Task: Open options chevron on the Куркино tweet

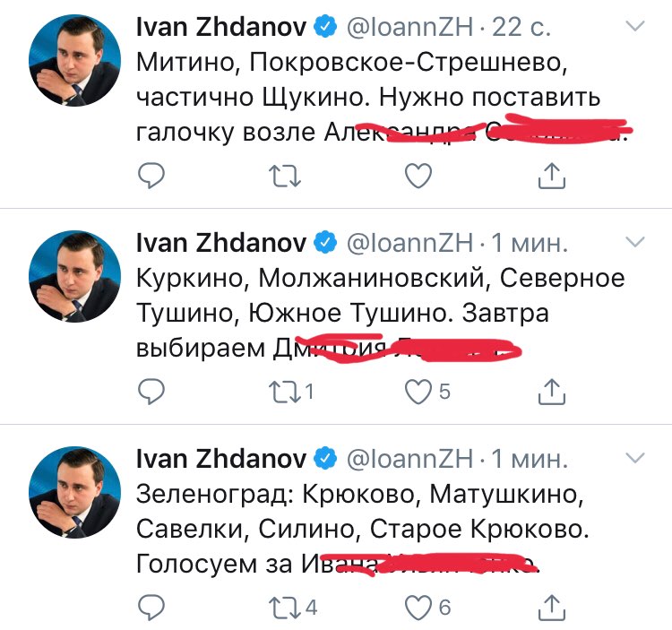Action: coord(634,242)
